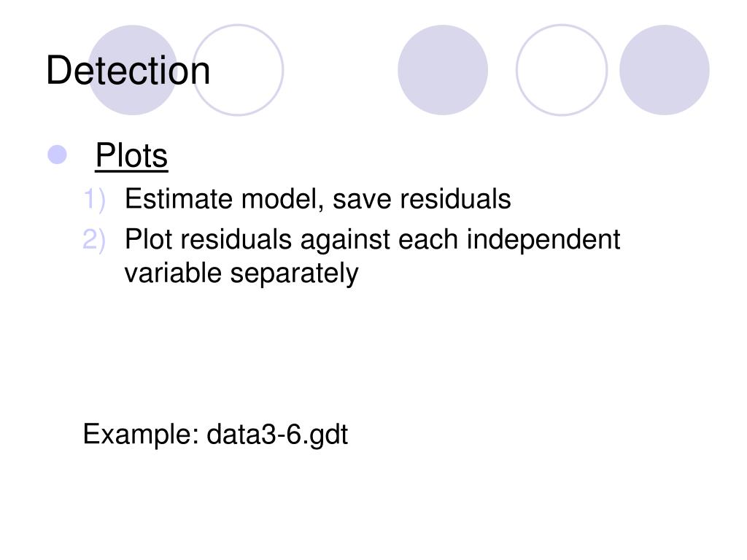Click the word Example
This screenshot has width=747, height=560.
coord(141,435)
